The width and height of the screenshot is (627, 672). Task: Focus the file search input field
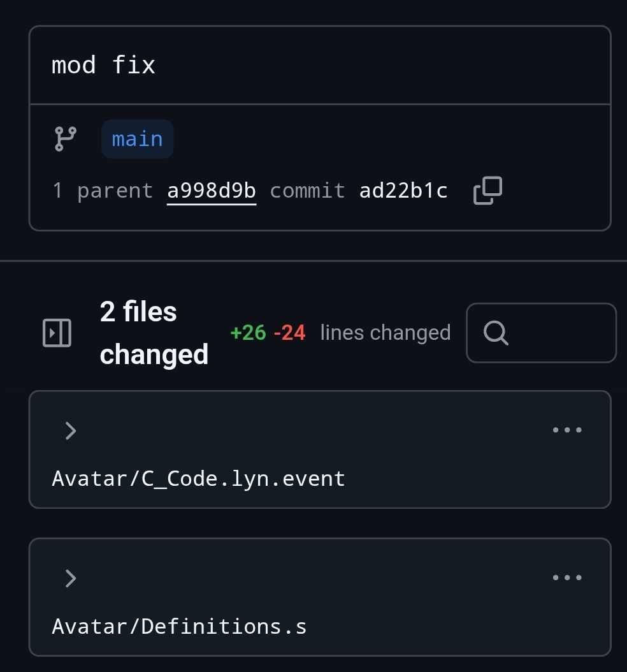554,333
